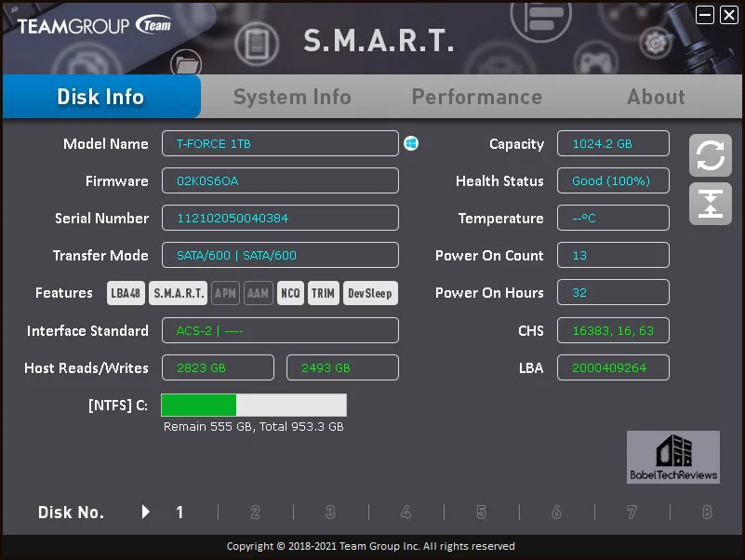Click the TEAMGROUP logo
Image resolution: width=745 pixels, height=560 pixels.
(x=94, y=26)
